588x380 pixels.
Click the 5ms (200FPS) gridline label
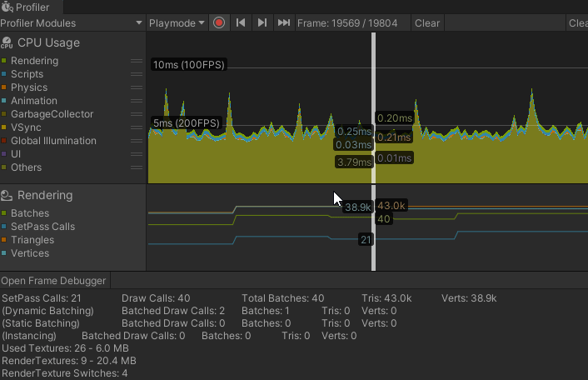(x=187, y=123)
